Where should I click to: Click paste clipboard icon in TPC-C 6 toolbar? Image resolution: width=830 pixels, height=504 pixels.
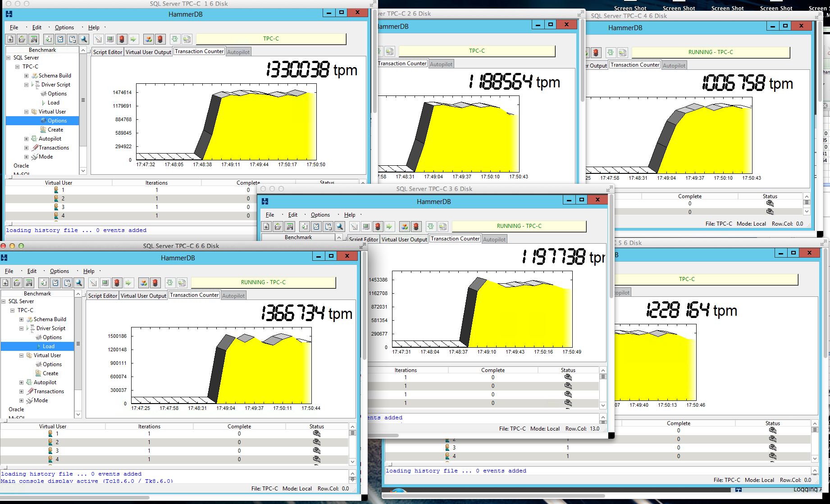(67, 283)
